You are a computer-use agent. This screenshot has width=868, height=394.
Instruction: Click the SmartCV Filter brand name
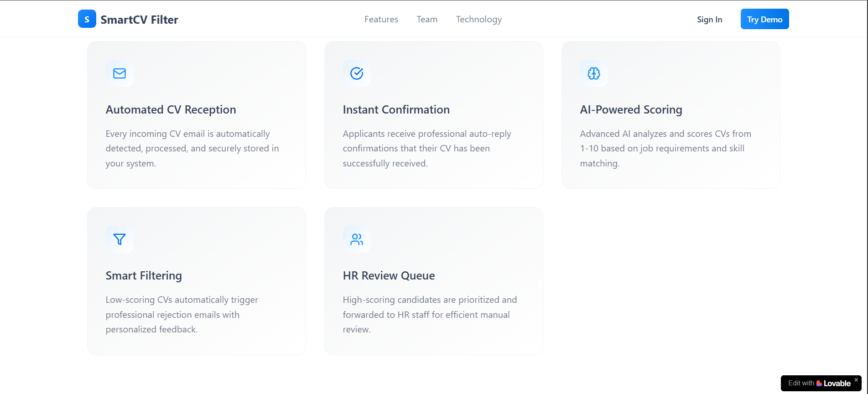pos(139,20)
